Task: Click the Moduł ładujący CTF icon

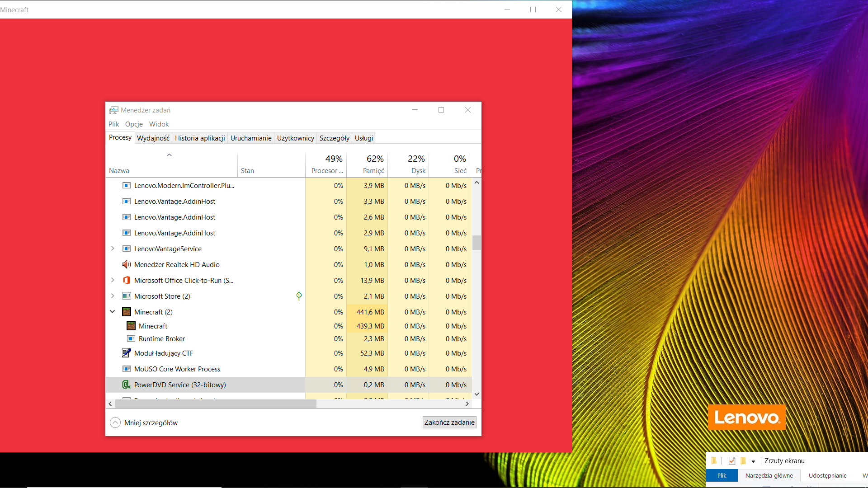Action: pyautogui.click(x=127, y=353)
